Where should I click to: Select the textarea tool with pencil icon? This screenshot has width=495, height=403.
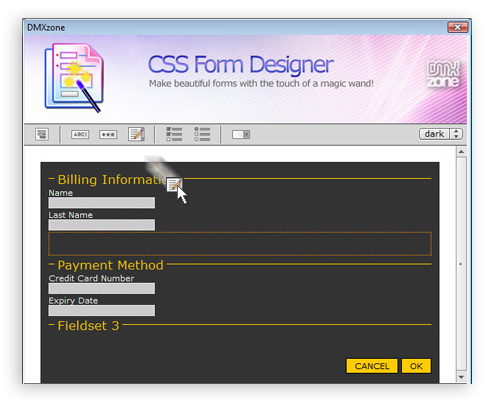[136, 134]
